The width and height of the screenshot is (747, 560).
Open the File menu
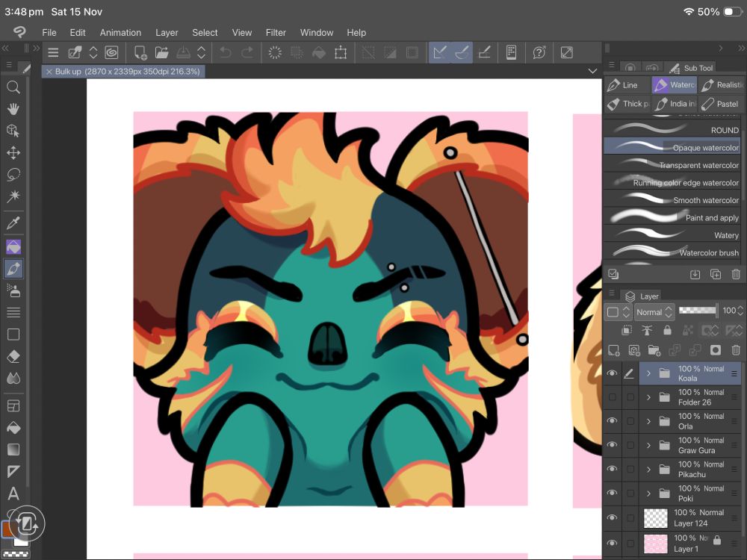tap(49, 32)
